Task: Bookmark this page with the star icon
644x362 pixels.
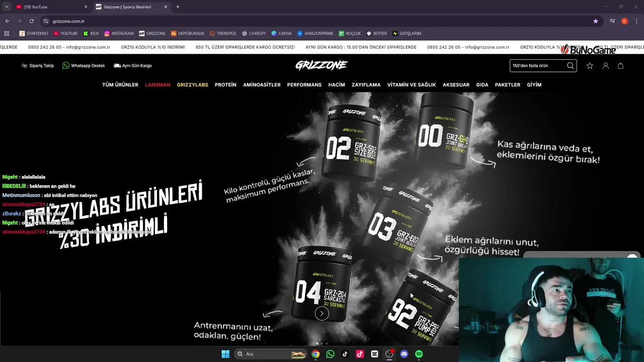Action: click(596, 21)
